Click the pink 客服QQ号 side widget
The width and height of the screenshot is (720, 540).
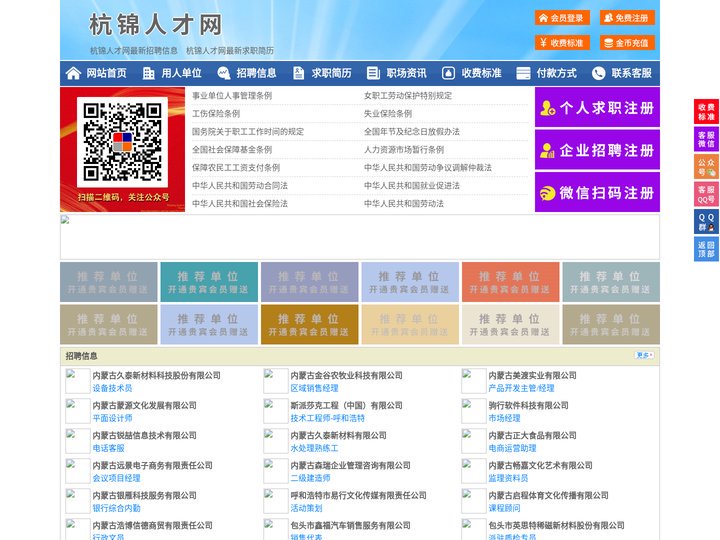(706, 194)
